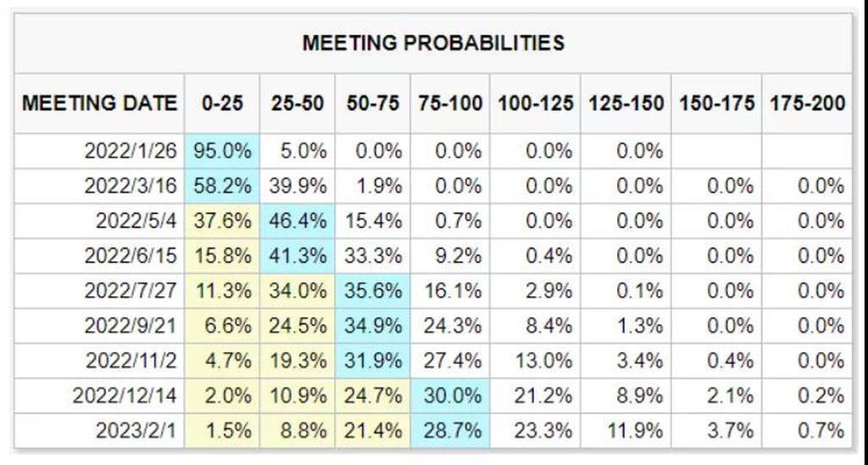Select the 30.0% highlighted cell

pos(450,395)
